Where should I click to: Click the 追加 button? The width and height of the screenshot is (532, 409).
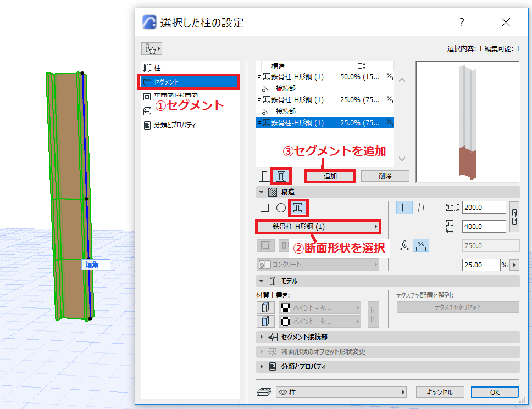(x=330, y=176)
